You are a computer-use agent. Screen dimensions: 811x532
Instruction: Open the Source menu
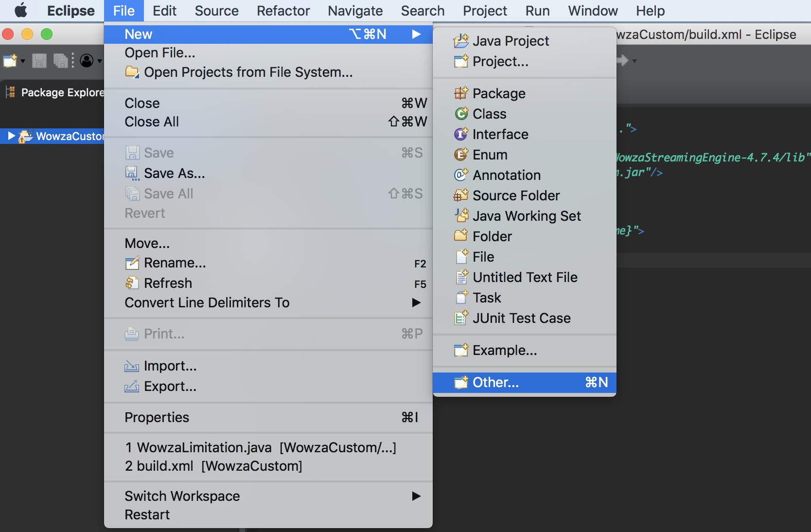point(216,11)
